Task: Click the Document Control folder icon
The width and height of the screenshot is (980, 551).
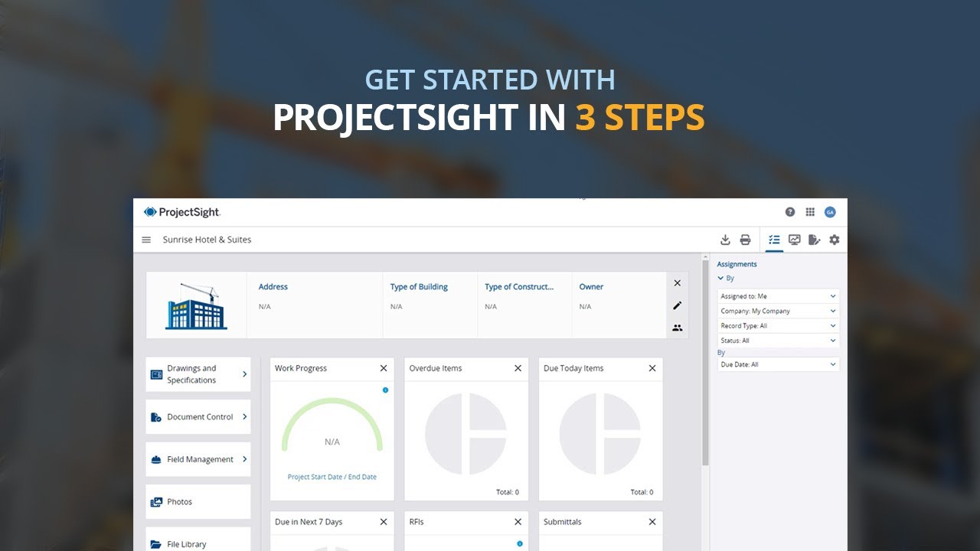Action: tap(156, 417)
